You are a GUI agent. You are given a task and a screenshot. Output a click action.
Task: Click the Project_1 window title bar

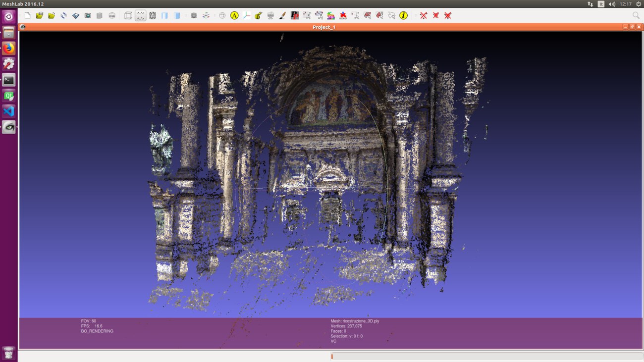324,27
